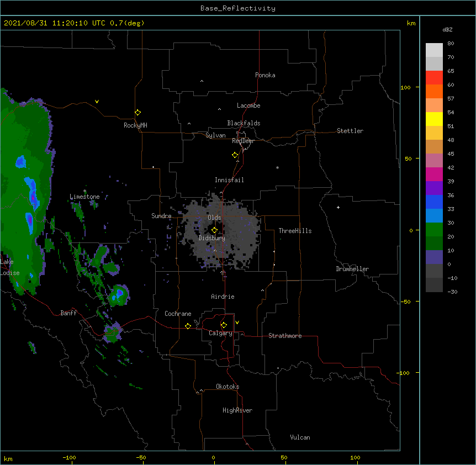This screenshot has height=465, width=476.
Task: Click the white plus marker north of Drumheller
Action: [x=338, y=207]
